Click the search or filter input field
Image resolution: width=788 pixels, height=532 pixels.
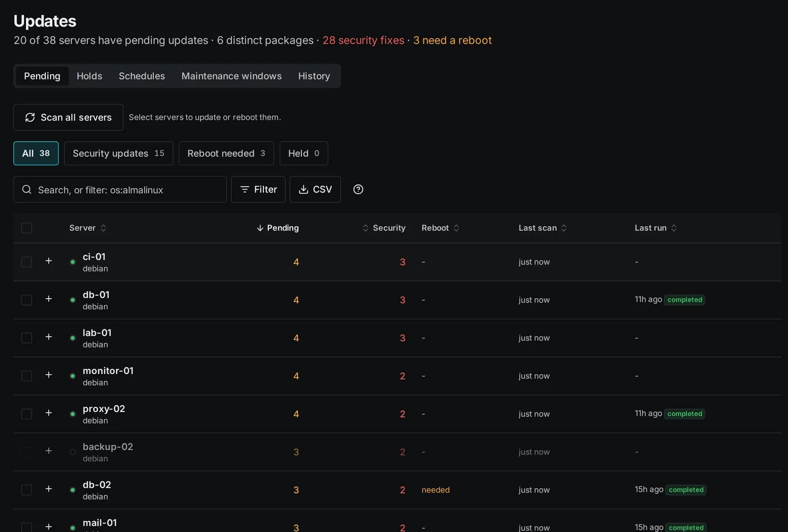click(x=120, y=189)
